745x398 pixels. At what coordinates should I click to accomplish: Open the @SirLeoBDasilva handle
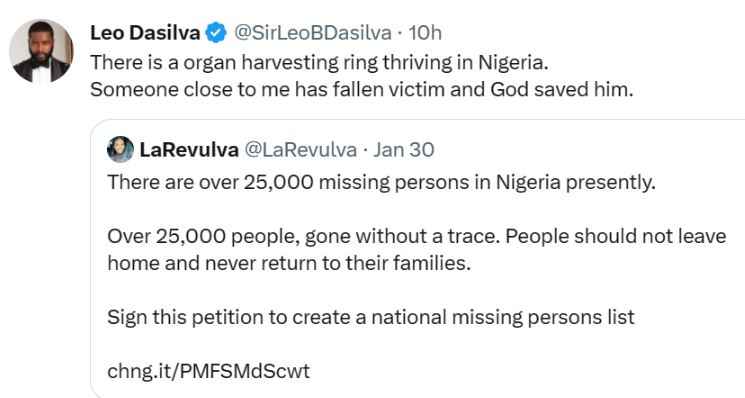pos(313,33)
